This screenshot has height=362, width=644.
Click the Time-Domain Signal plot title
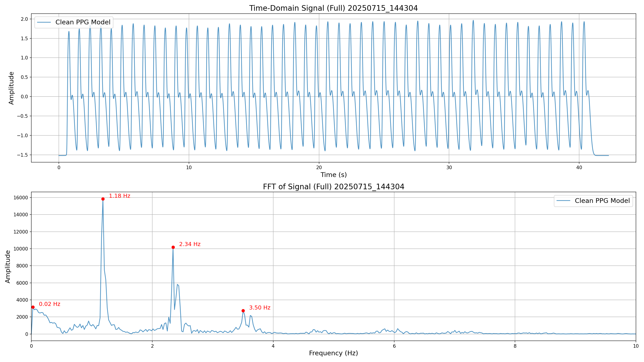click(x=333, y=8)
